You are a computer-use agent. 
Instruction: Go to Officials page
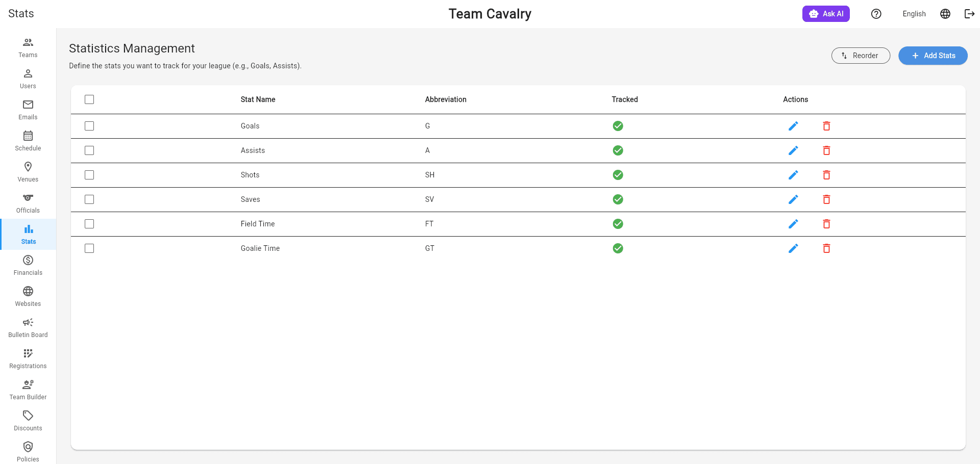pos(28,203)
